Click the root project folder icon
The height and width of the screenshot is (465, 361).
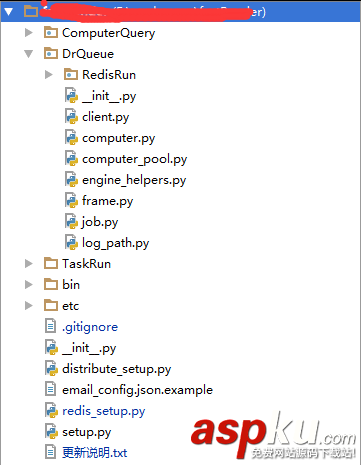tap(31, 11)
